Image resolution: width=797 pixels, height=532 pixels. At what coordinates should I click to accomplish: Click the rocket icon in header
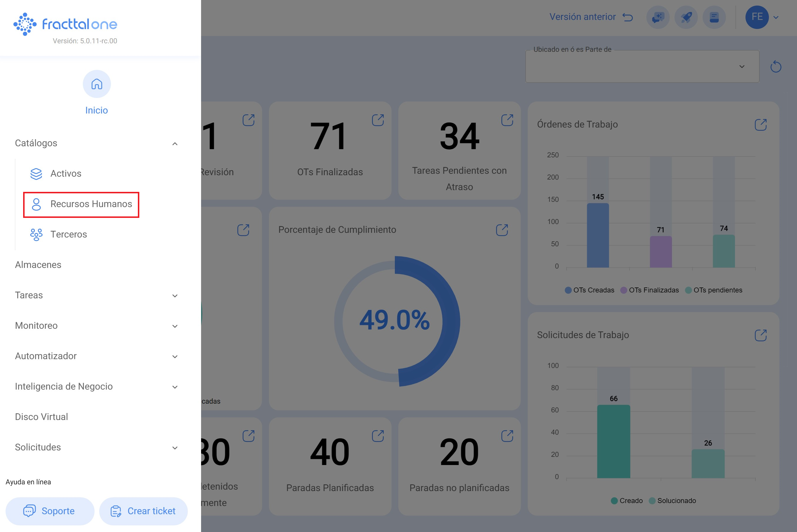click(x=686, y=17)
